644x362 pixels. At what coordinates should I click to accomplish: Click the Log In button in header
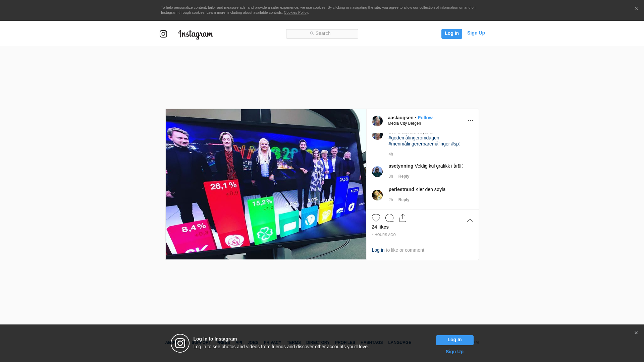(x=451, y=34)
